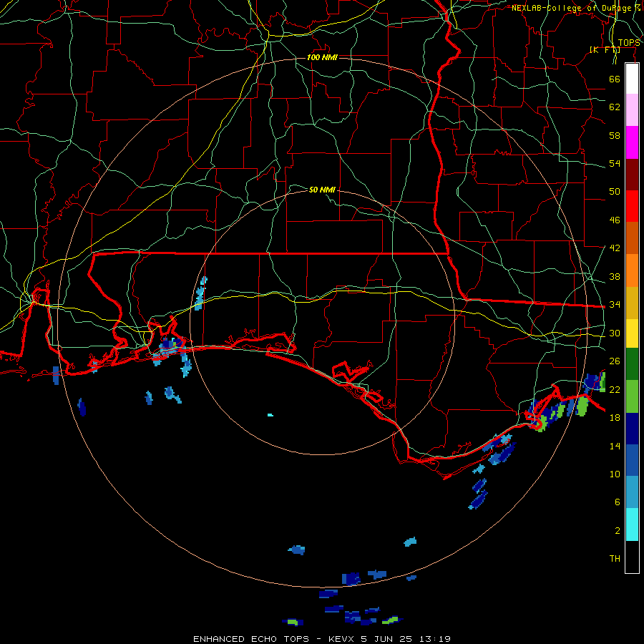Click the cyan swatch near the legend bottom
The height and width of the screenshot is (644, 644).
pyautogui.click(x=632, y=525)
